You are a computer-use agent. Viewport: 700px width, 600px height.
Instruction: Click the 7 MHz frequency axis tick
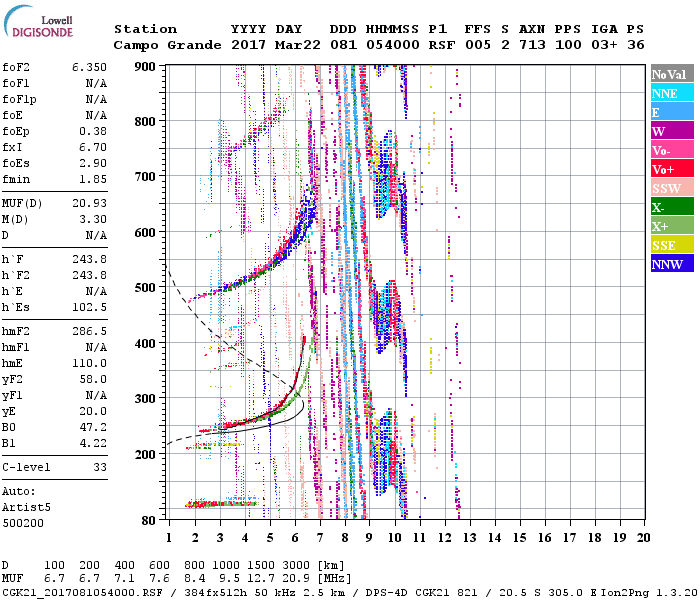click(320, 538)
